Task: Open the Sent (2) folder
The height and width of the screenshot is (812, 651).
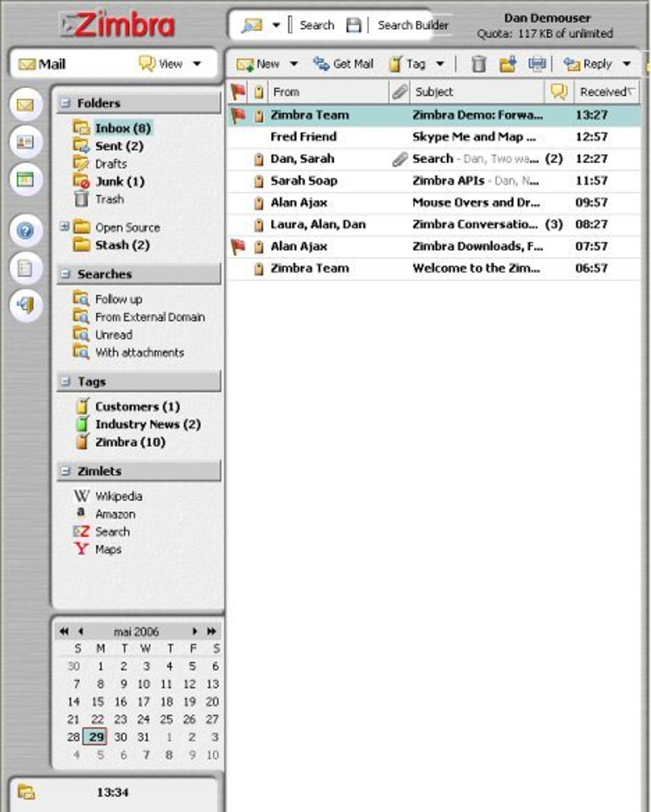Action: pyautogui.click(x=108, y=146)
